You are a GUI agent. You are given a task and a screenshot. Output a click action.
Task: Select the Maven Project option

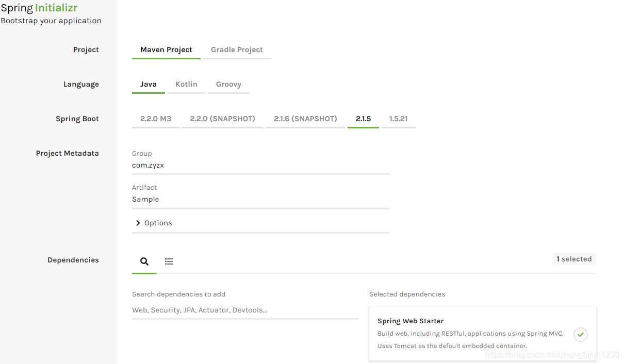166,50
